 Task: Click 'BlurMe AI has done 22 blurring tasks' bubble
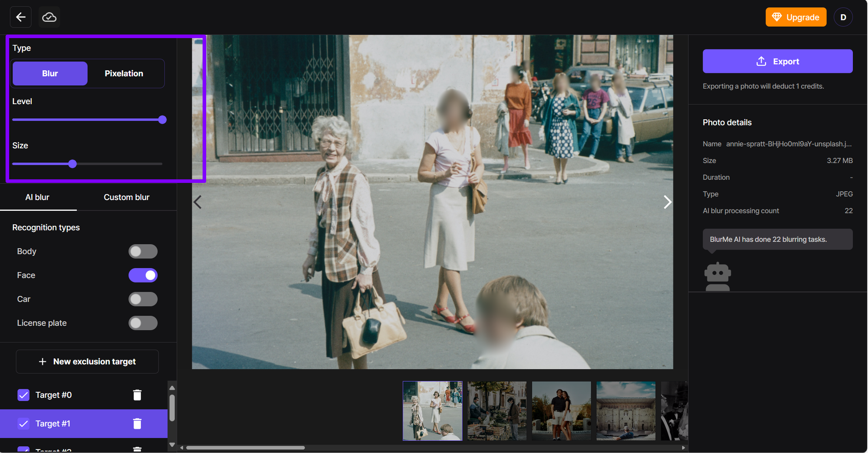[777, 240]
